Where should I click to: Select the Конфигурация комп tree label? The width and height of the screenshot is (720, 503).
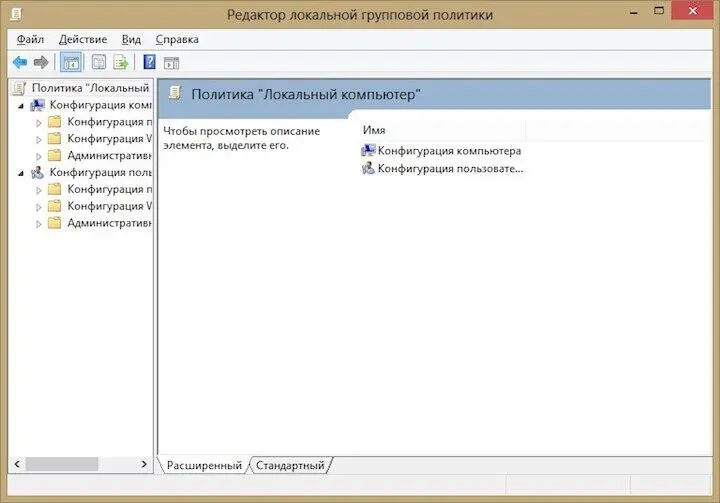[101, 105]
